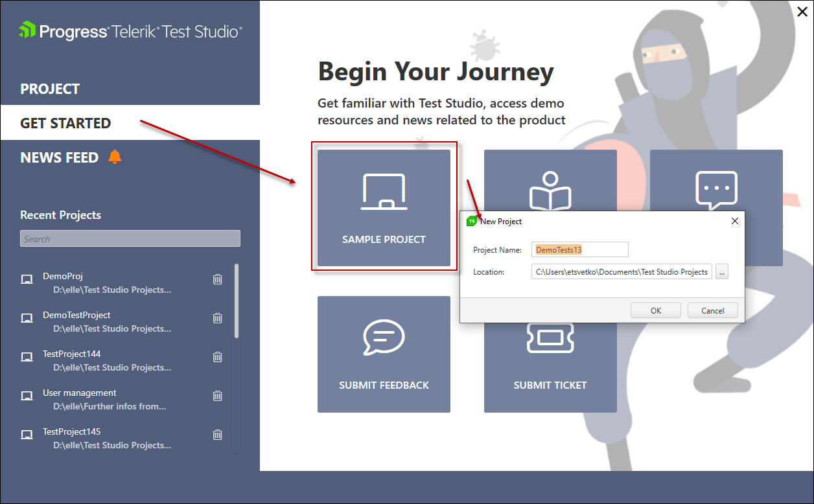Click the Project Name field in New Project
Screen dimensions: 814x504
coord(580,250)
